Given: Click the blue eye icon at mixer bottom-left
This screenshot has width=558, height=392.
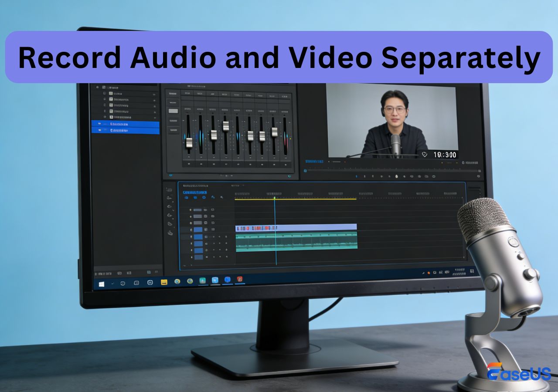Looking at the screenshot, I should coord(170,176).
